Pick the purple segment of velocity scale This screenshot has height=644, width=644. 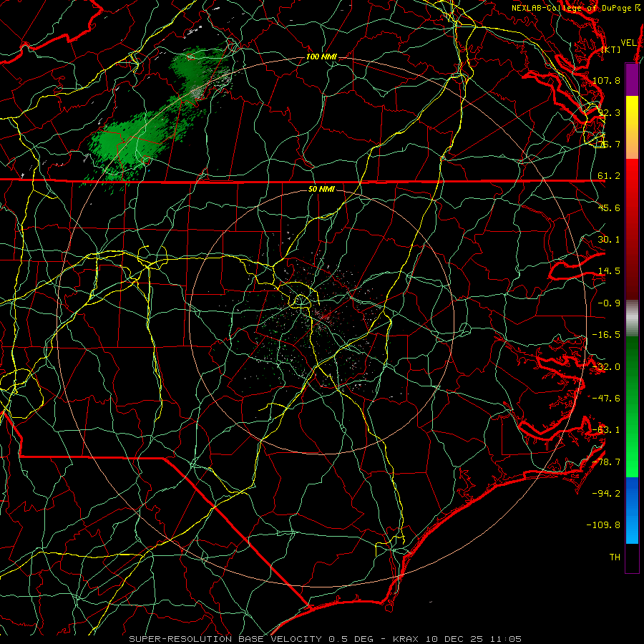(x=632, y=79)
